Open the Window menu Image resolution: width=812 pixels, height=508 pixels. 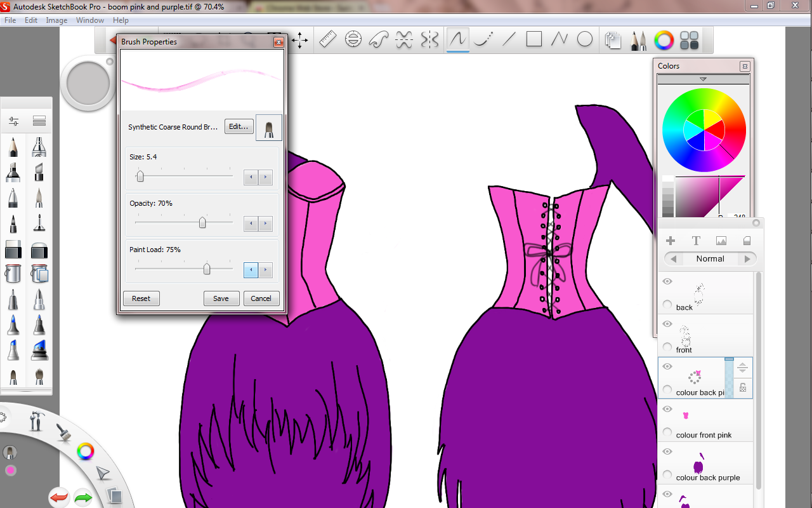tap(90, 20)
